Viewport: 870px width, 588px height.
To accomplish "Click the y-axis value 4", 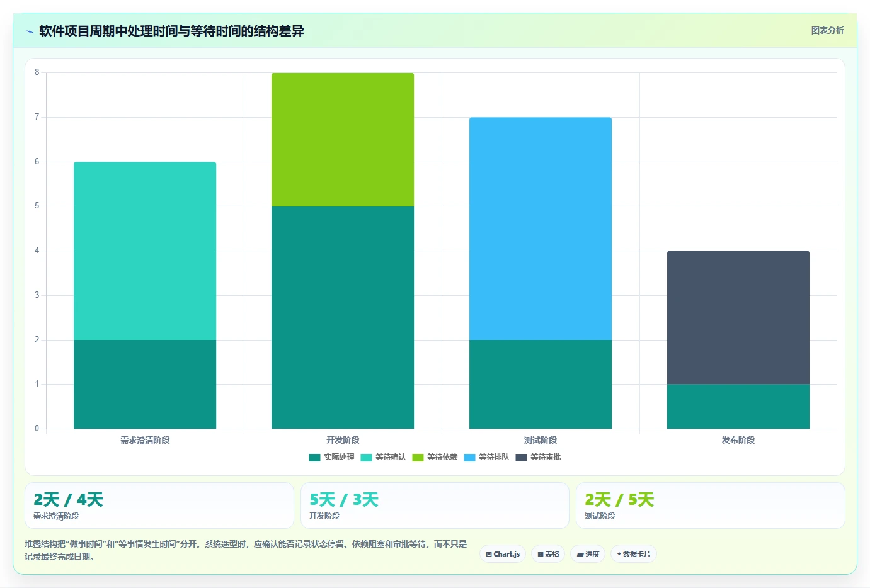I will (37, 251).
